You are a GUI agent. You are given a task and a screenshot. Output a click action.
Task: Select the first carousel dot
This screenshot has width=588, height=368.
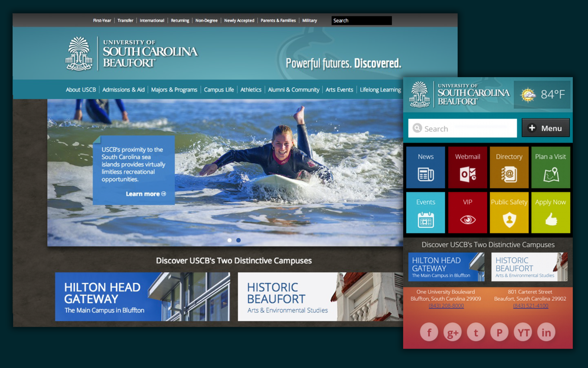[x=229, y=240]
